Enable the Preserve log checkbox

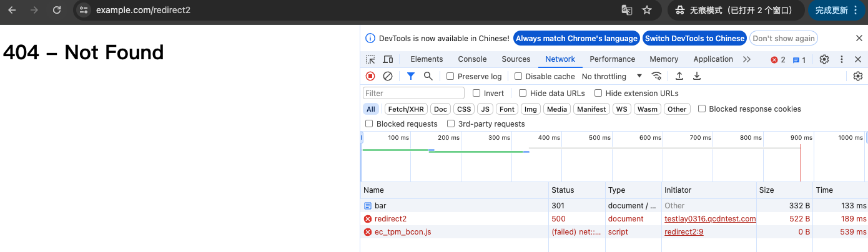450,76
